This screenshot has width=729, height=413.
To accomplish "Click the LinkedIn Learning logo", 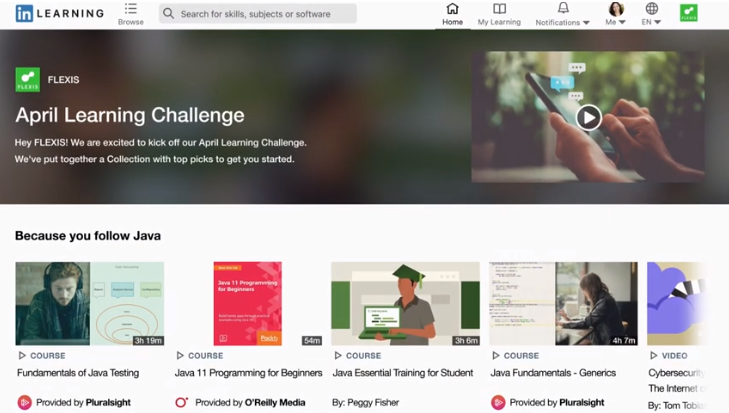I will coord(60,13).
